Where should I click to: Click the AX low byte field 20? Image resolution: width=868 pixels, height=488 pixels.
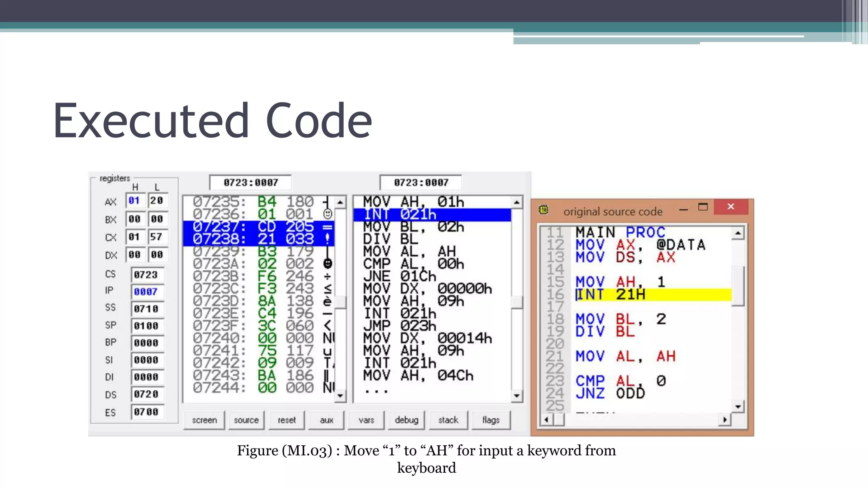(157, 200)
